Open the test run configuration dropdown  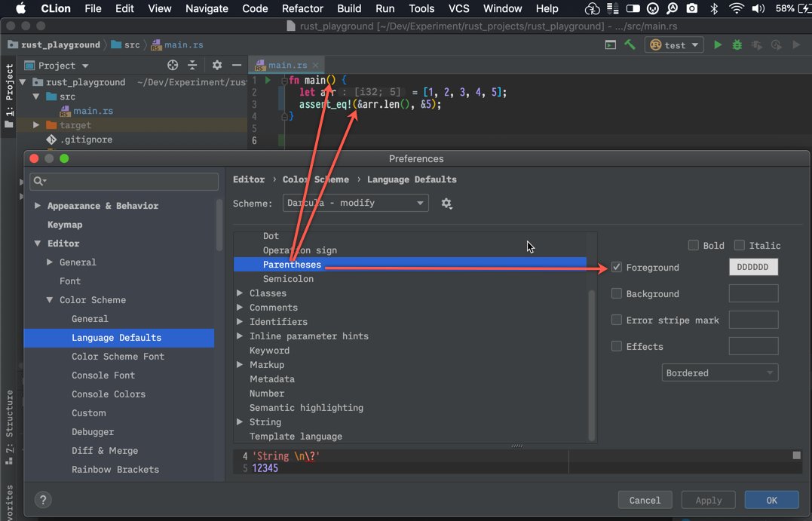pos(674,45)
